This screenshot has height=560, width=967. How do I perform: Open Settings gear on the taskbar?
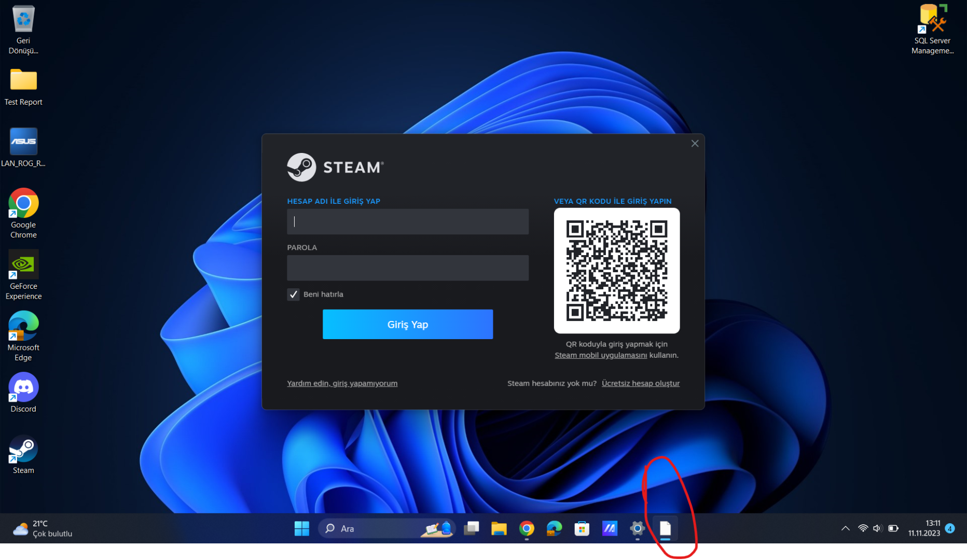[x=637, y=528]
